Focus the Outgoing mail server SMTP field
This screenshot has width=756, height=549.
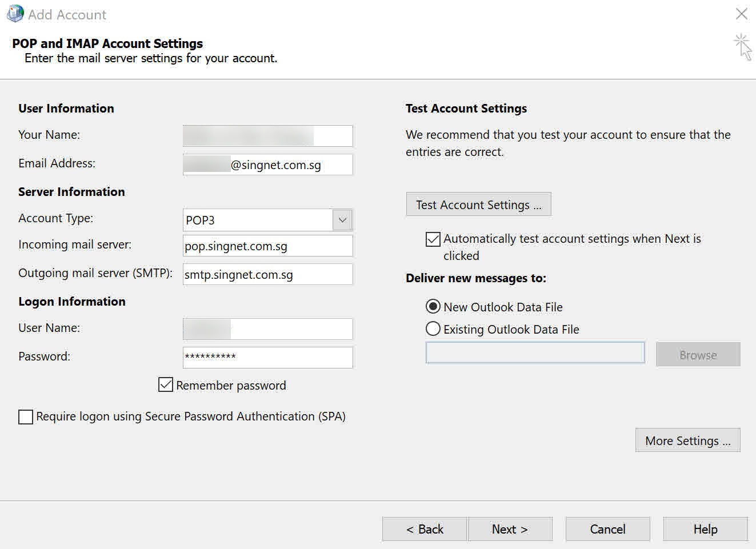(267, 275)
